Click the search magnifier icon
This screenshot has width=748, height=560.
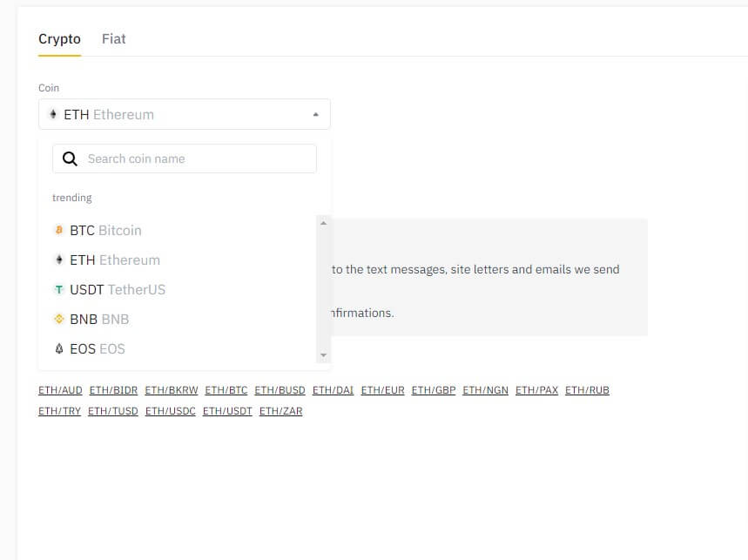click(71, 159)
